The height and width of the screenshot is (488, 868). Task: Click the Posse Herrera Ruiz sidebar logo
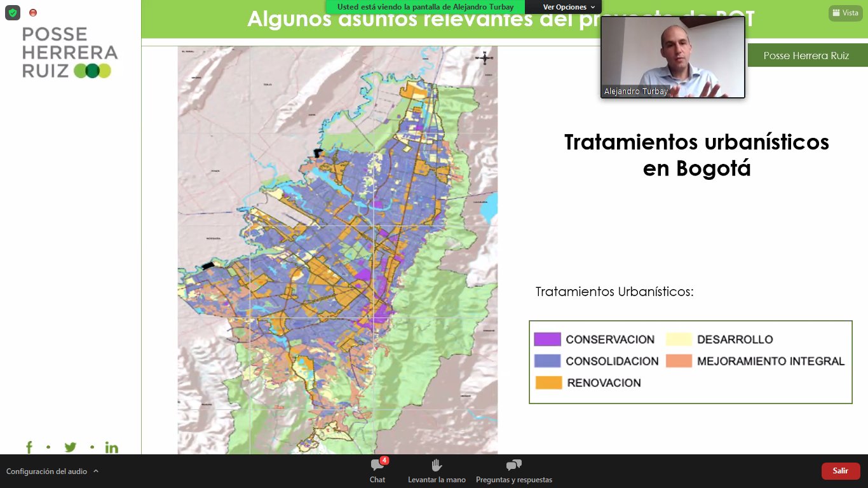pos(70,53)
